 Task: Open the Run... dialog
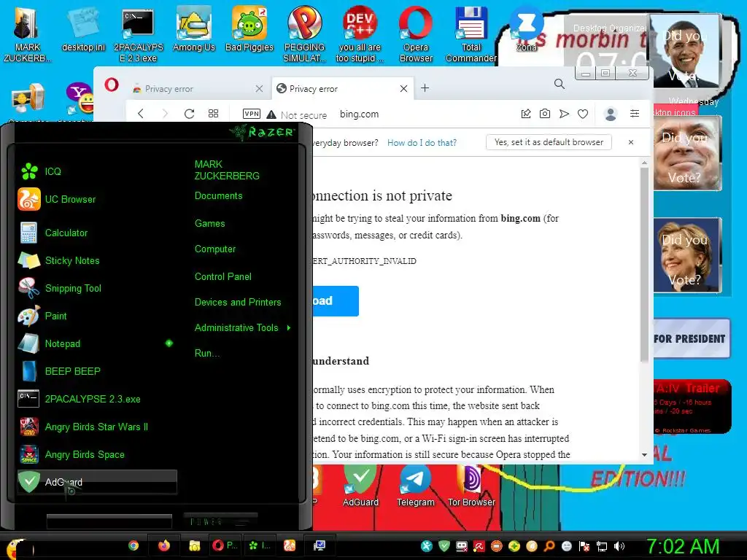[206, 354]
